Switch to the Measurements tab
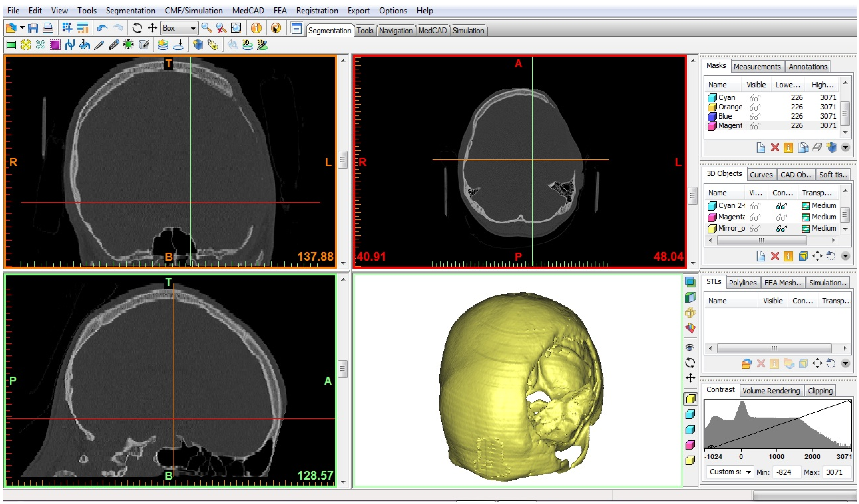Viewport: 859px width, 504px height. 757,67
